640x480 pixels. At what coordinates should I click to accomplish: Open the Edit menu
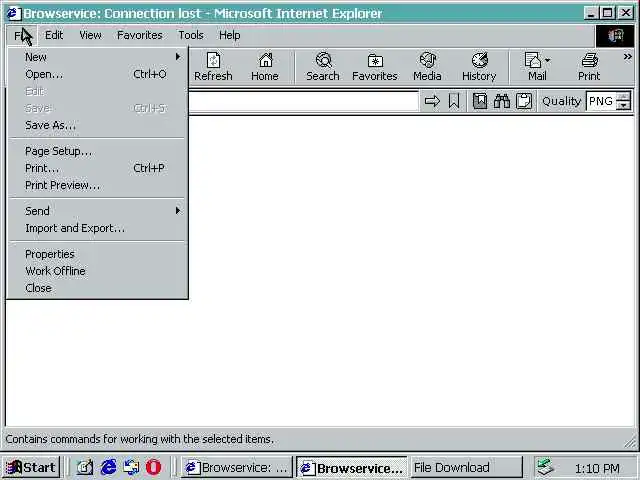coord(54,36)
